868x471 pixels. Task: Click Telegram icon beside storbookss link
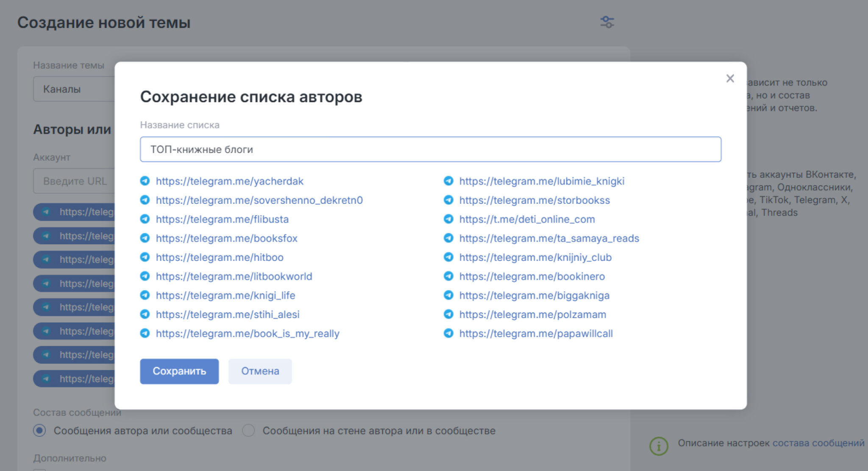tap(448, 200)
